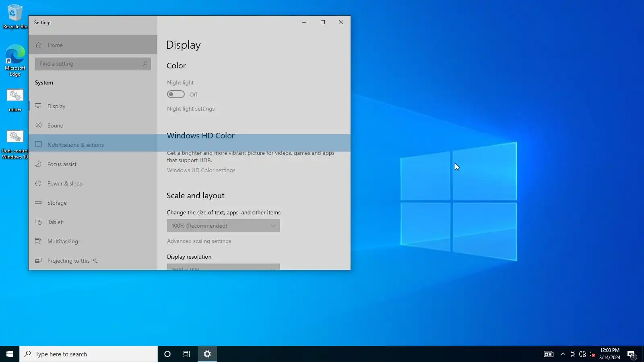Select the Microsoft Edge desktop shortcut
Image resolution: width=644 pixels, height=362 pixels.
(15, 60)
